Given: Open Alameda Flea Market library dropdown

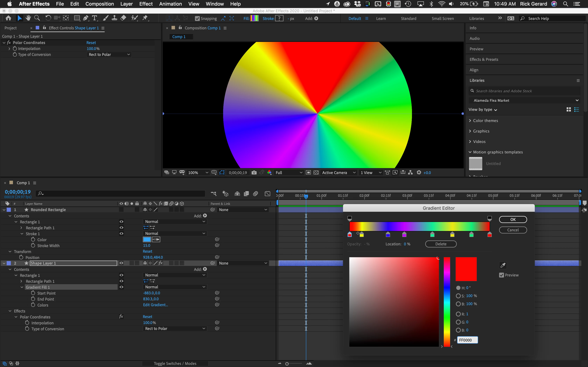Looking at the screenshot, I should point(525,100).
